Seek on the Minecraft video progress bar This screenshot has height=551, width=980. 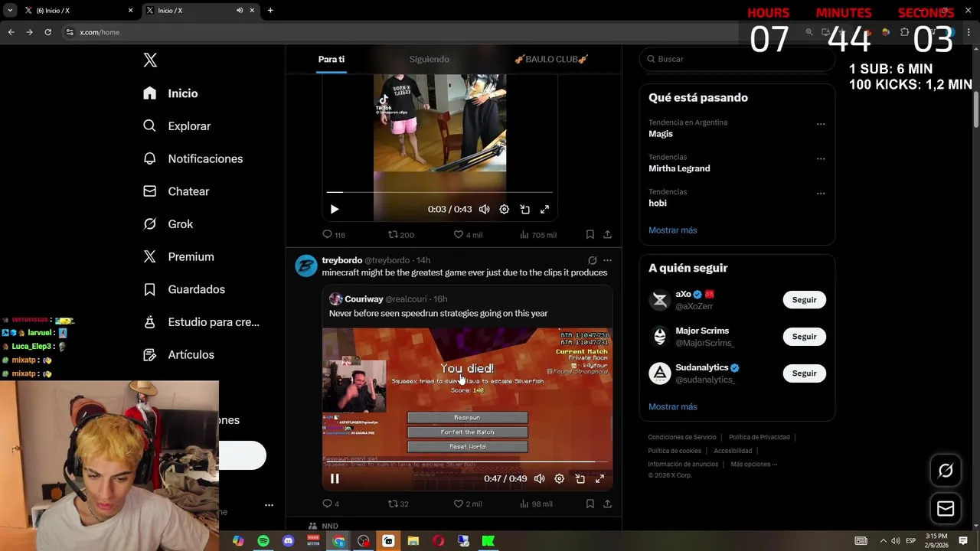coord(467,462)
